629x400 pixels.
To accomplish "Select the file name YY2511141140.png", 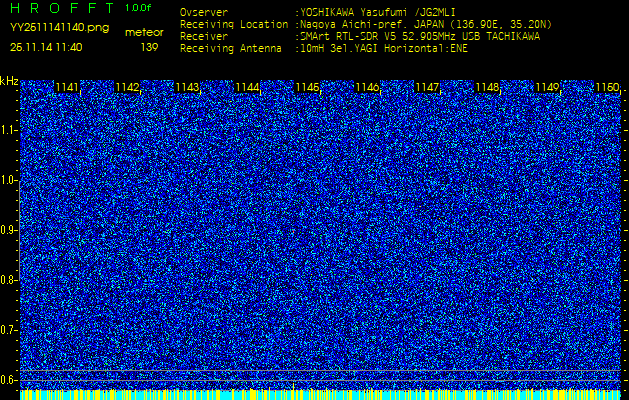I will [59, 28].
